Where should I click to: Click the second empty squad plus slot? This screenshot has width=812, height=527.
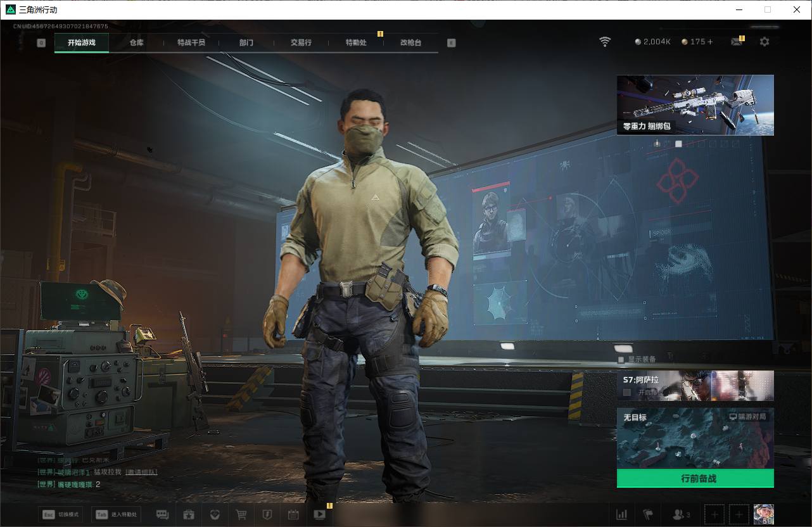point(739,514)
